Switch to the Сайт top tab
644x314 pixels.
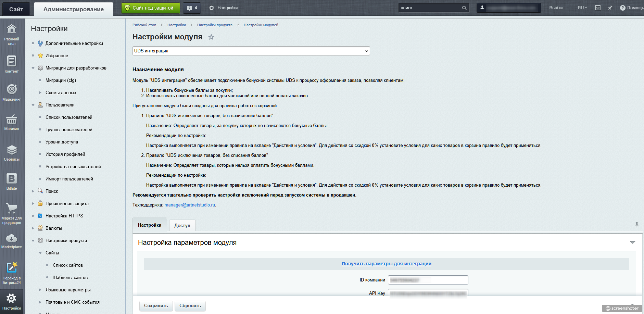click(16, 9)
